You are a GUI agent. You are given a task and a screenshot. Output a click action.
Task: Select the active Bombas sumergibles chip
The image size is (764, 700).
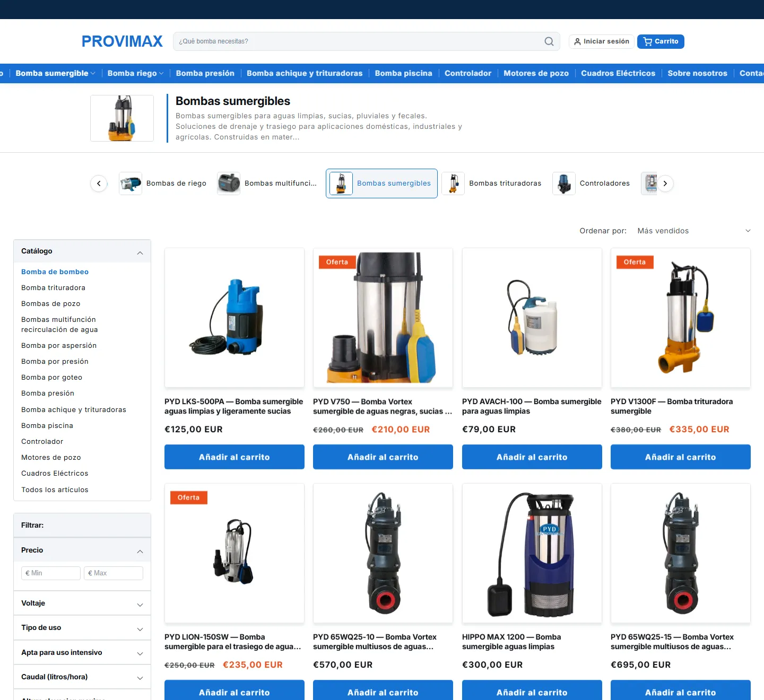click(x=381, y=183)
